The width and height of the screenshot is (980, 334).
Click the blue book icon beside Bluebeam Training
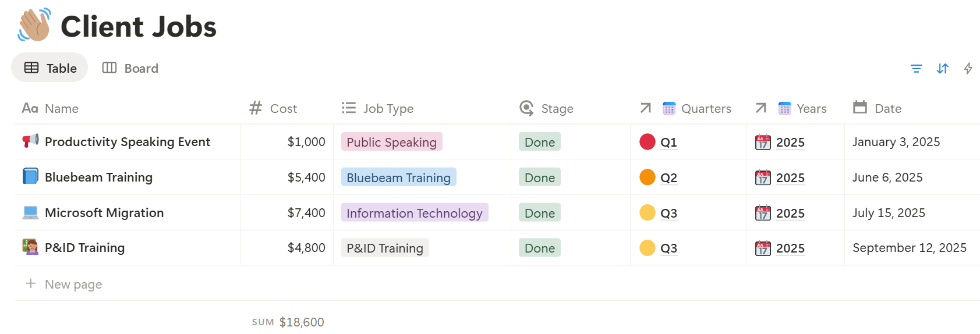[30, 176]
